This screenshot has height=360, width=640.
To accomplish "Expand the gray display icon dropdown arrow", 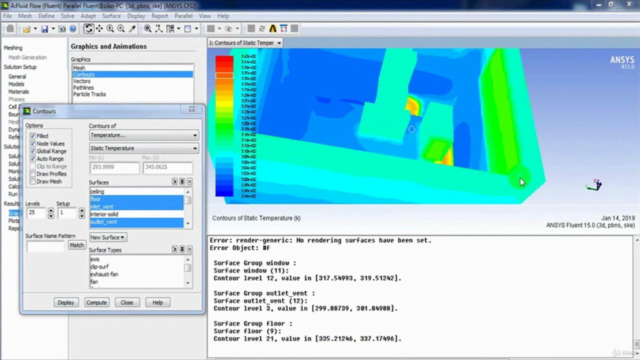I will click(x=219, y=29).
